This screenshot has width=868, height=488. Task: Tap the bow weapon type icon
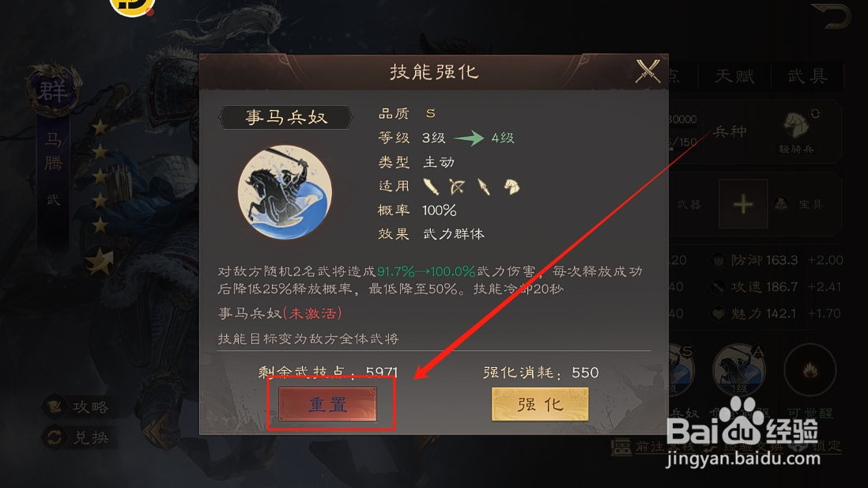click(457, 187)
